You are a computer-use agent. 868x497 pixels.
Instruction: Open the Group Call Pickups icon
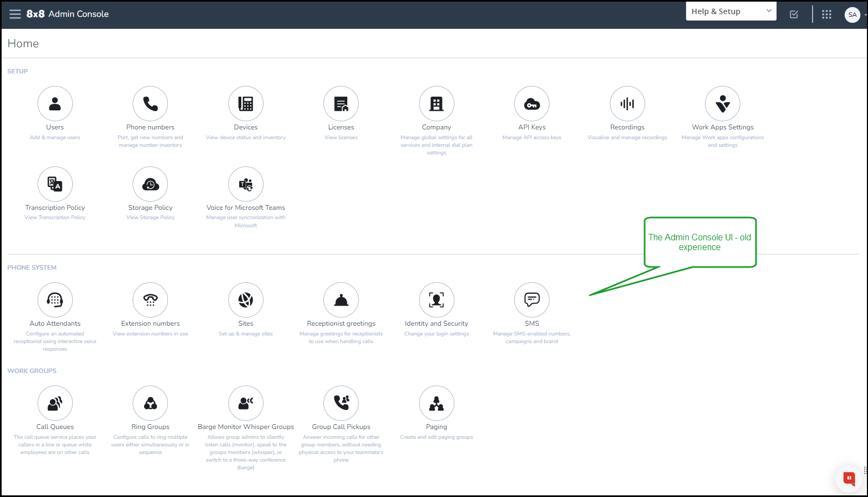pyautogui.click(x=341, y=403)
